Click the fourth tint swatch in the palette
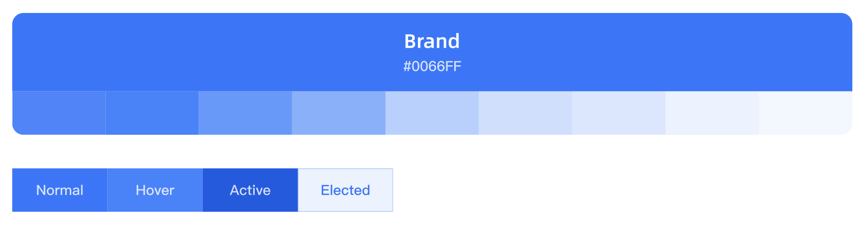The image size is (868, 228). coord(339,113)
